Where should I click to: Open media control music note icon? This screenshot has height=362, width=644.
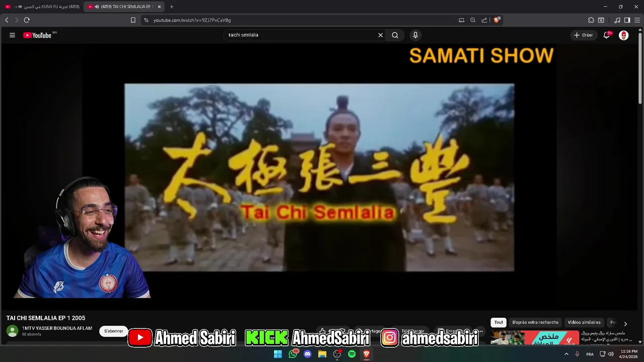[617, 20]
